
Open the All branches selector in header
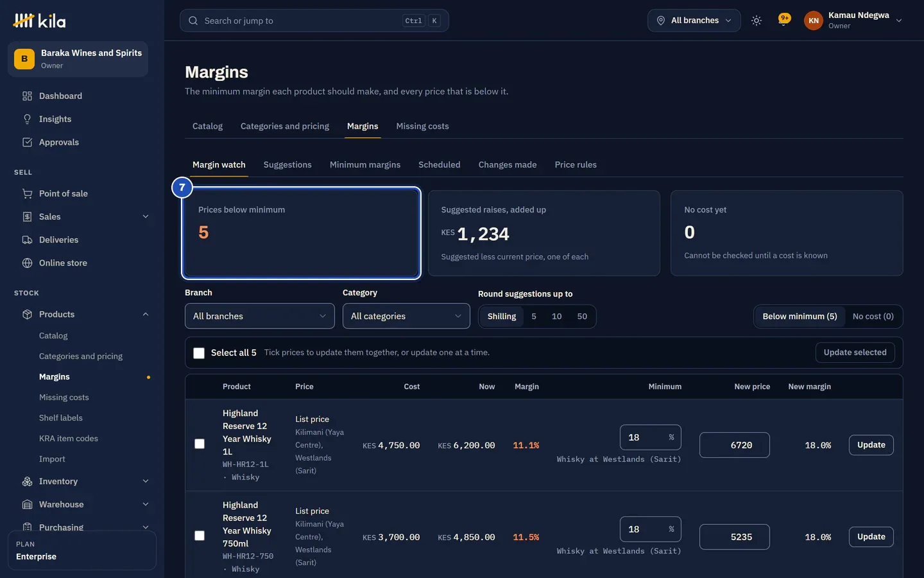[694, 21]
